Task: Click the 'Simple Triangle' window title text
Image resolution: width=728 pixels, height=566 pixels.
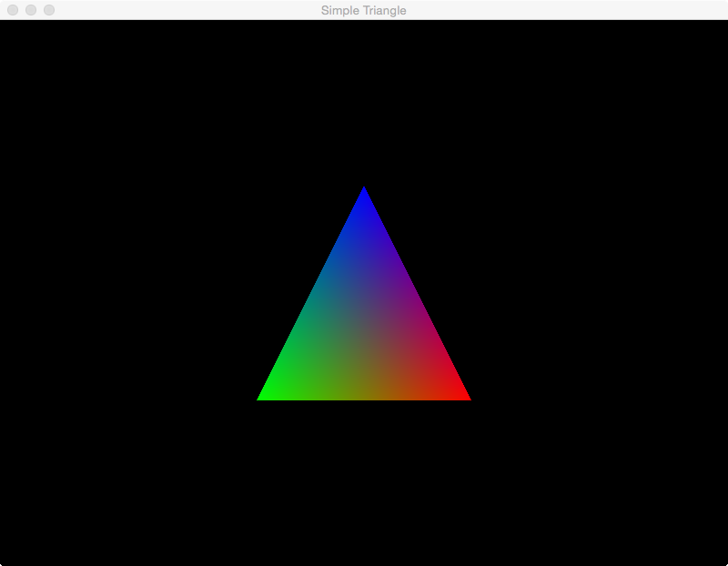Action: [363, 10]
